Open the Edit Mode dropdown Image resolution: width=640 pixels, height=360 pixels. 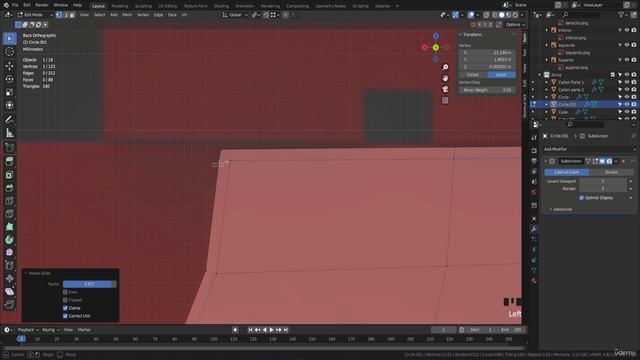(35, 15)
